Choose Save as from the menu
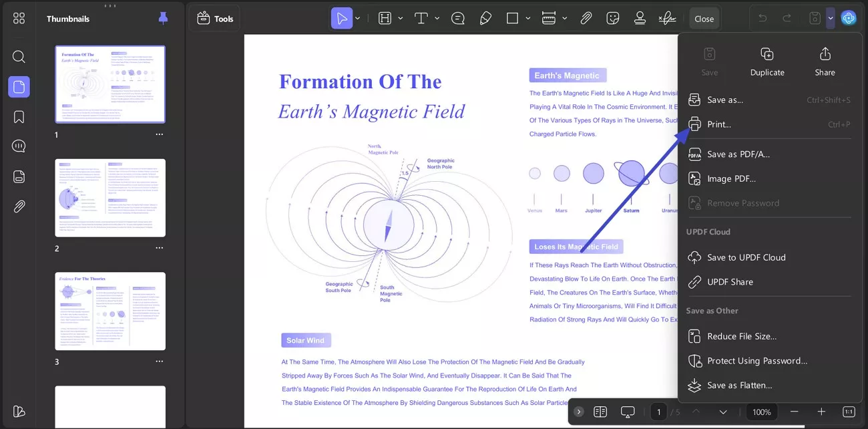 click(725, 100)
